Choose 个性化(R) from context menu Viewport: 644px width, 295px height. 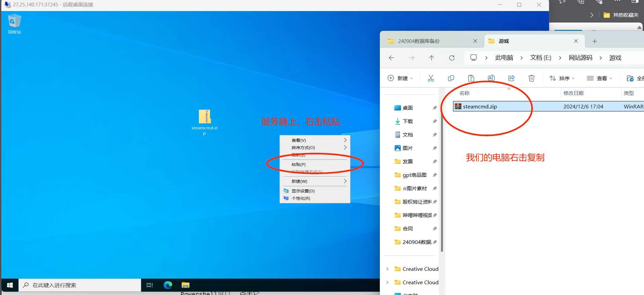pyautogui.click(x=315, y=198)
